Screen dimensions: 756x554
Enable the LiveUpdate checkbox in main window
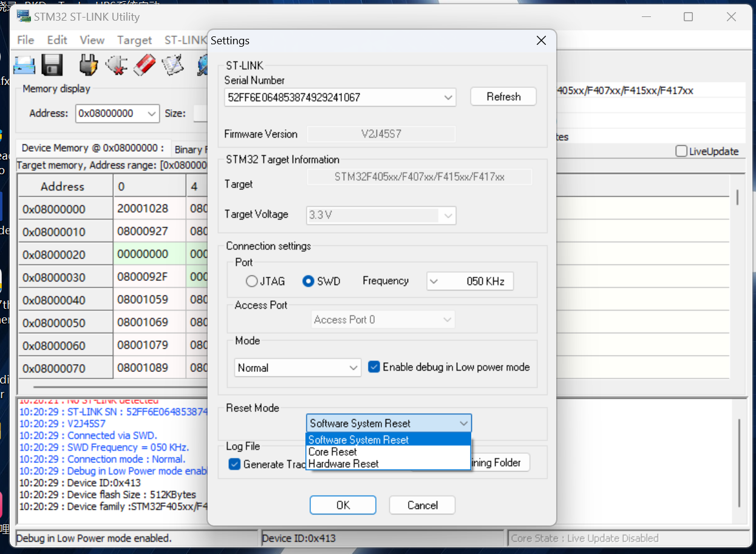coord(681,151)
